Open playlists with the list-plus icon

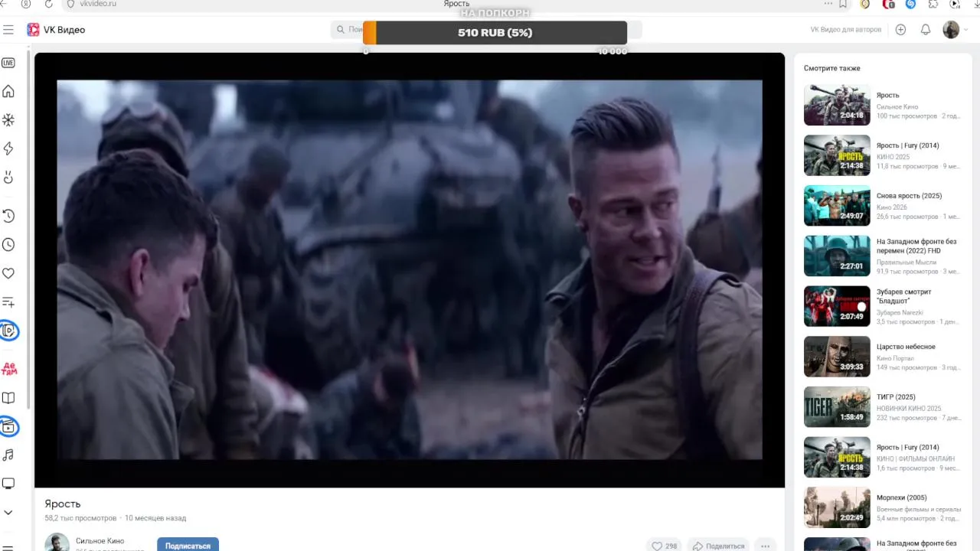point(8,302)
